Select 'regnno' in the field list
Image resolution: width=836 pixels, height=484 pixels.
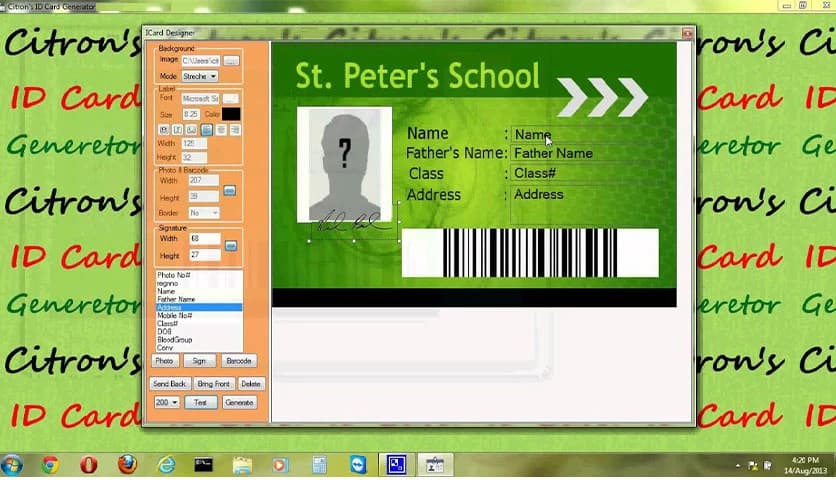click(x=198, y=284)
